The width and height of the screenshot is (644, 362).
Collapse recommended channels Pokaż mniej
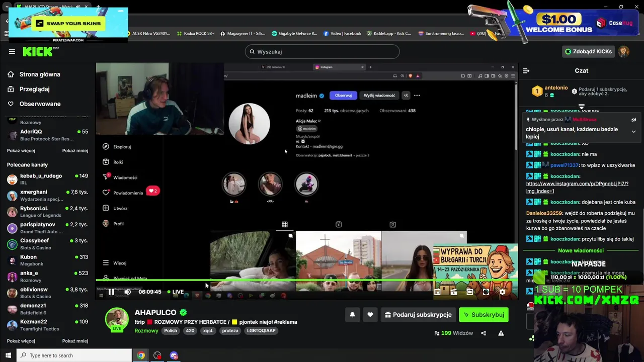[x=75, y=341]
